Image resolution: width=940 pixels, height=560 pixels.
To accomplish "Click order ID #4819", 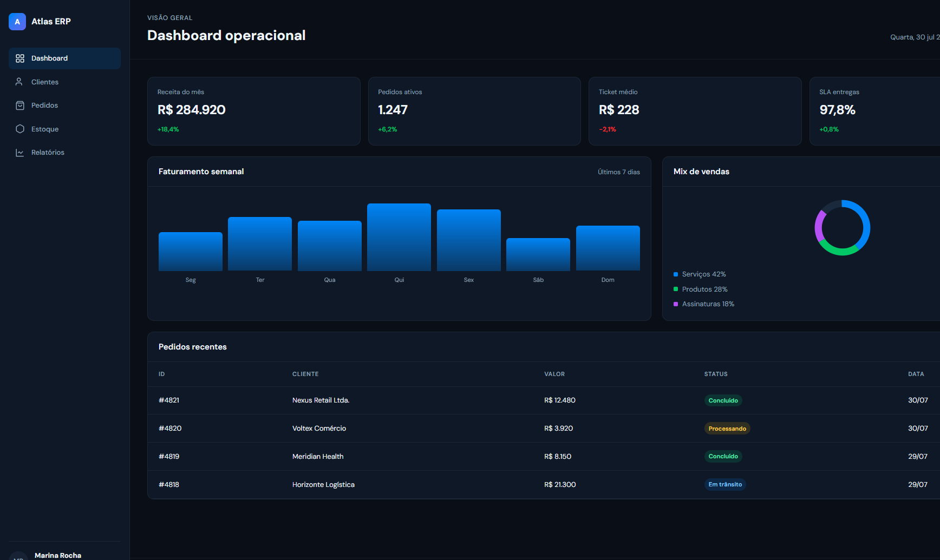I will (x=169, y=457).
